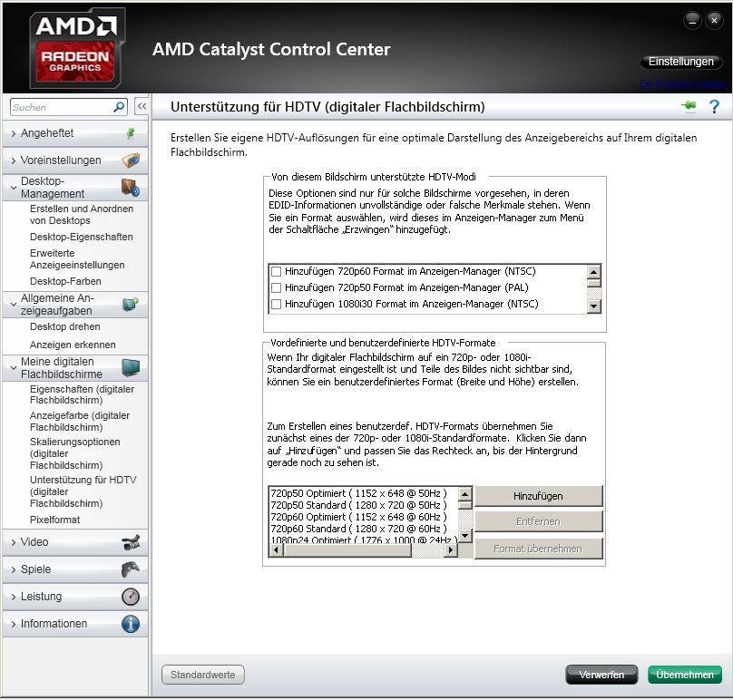
Task: Open Anzeigen erkennen page
Action: (73, 345)
